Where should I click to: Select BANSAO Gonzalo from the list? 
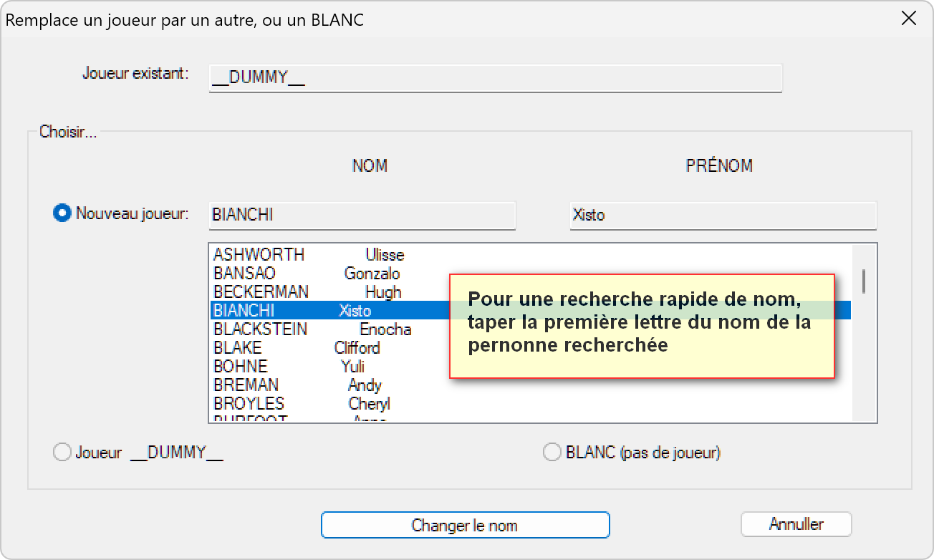pos(307,274)
